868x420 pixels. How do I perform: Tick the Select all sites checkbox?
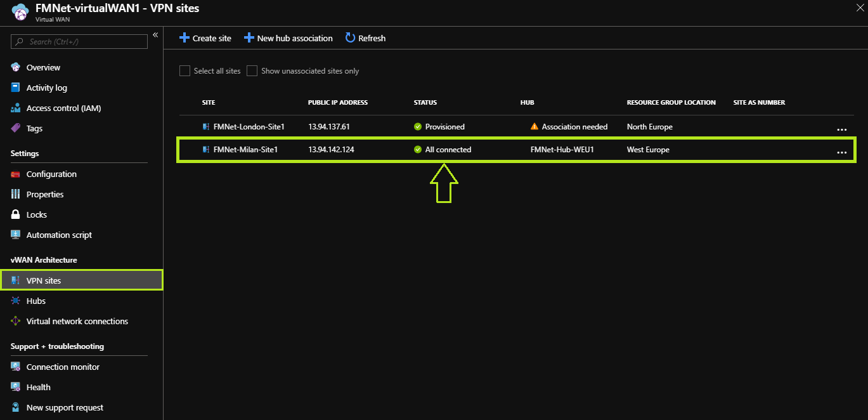(185, 71)
